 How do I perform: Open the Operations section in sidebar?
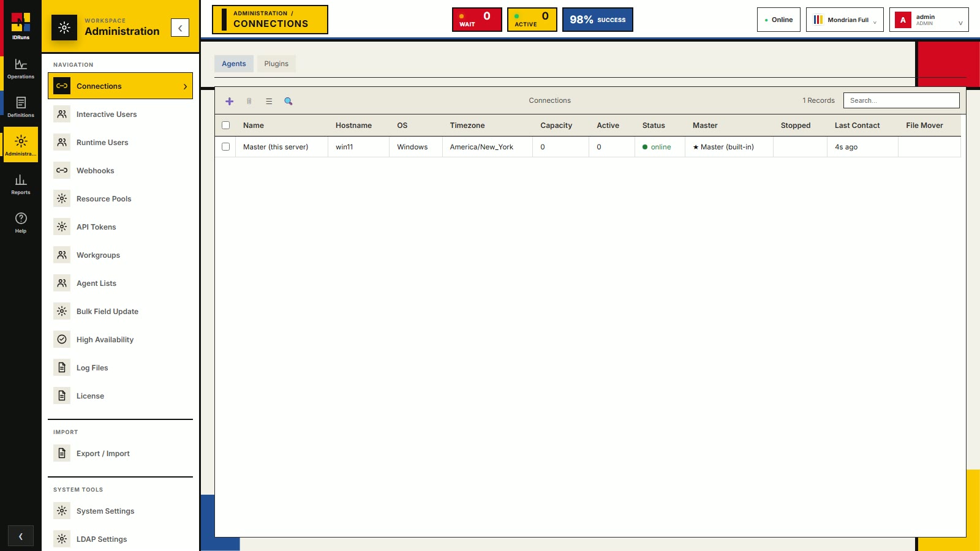click(21, 69)
